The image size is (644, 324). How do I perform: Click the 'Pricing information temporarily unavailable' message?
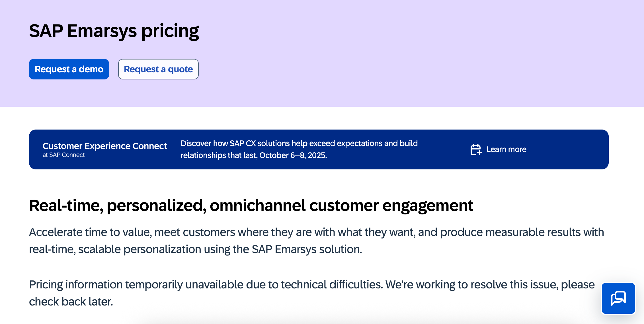312,293
